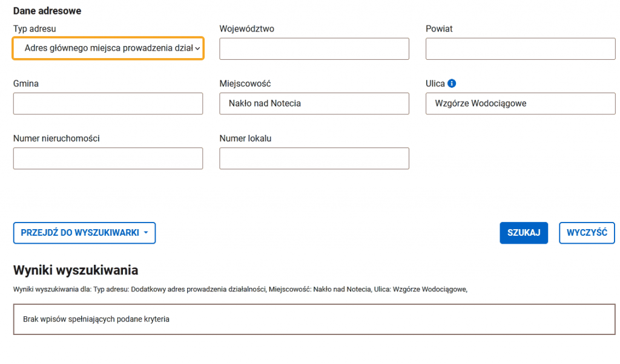Click the search criteria summary line
This screenshot has height=364, width=620.
240,290
